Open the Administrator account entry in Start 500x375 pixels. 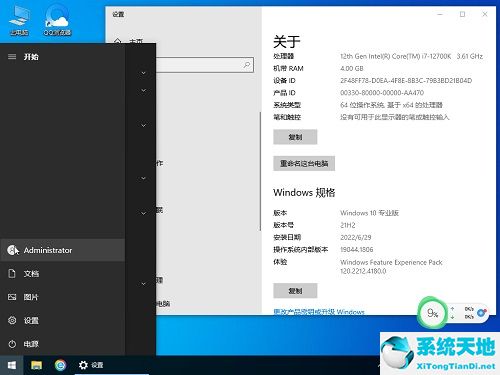pos(63,250)
